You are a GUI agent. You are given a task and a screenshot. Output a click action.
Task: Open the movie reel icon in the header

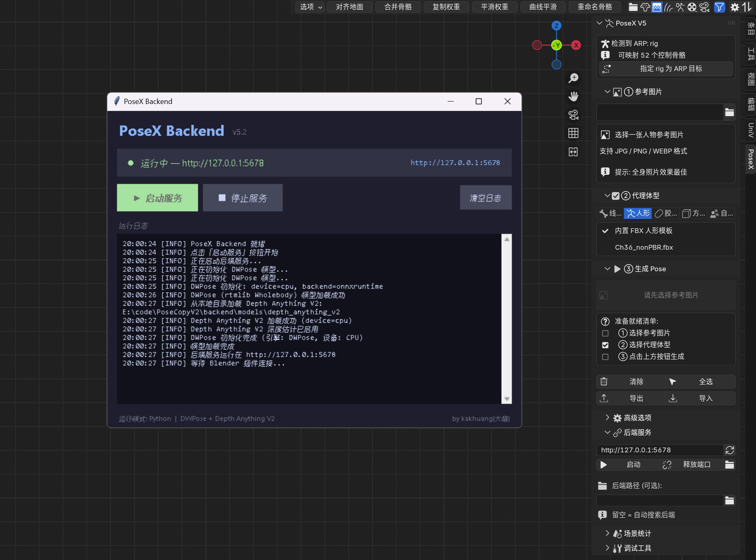click(x=691, y=7)
